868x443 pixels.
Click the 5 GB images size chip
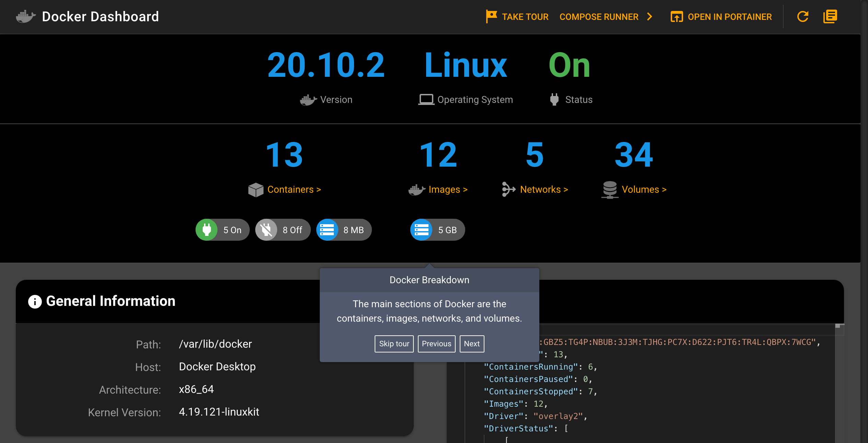pyautogui.click(x=437, y=230)
